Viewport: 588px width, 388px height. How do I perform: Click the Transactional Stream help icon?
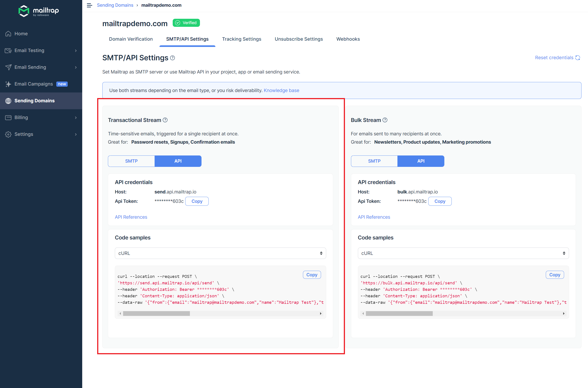165,120
